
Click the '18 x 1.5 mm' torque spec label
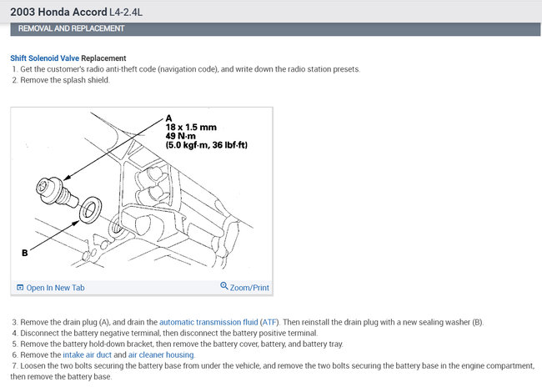pyautogui.click(x=191, y=128)
